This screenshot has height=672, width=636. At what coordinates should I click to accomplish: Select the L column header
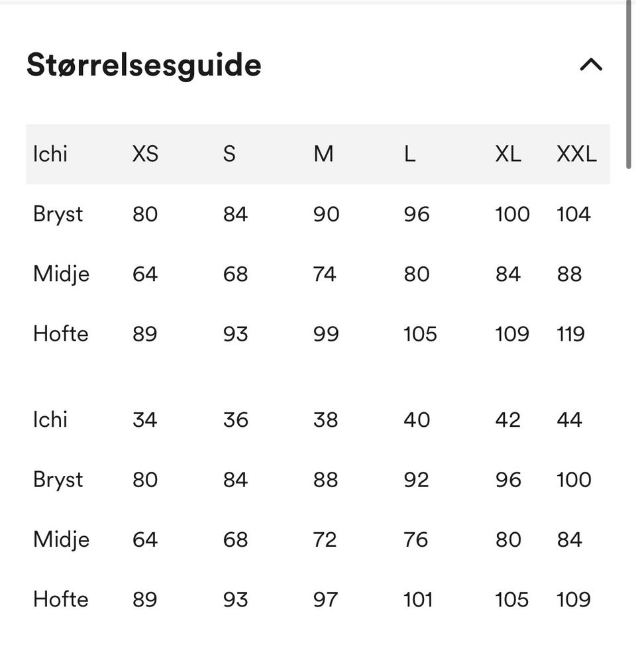(409, 154)
